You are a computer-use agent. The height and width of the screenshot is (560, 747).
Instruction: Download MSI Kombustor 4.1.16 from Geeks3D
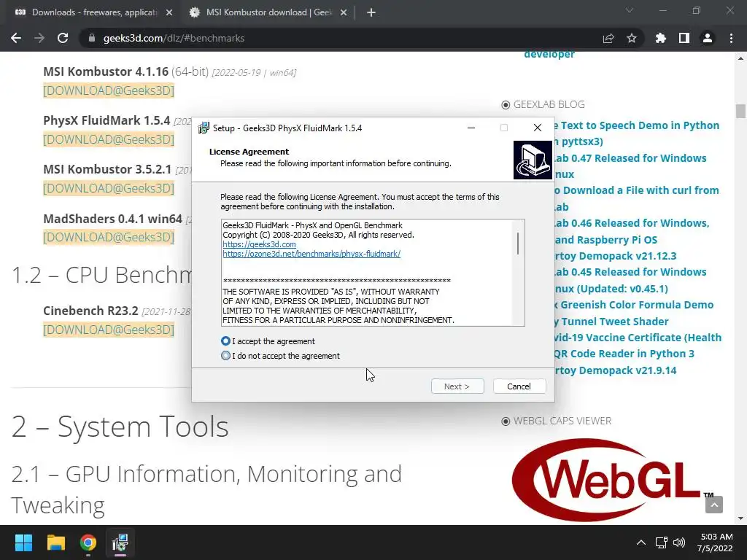point(109,90)
